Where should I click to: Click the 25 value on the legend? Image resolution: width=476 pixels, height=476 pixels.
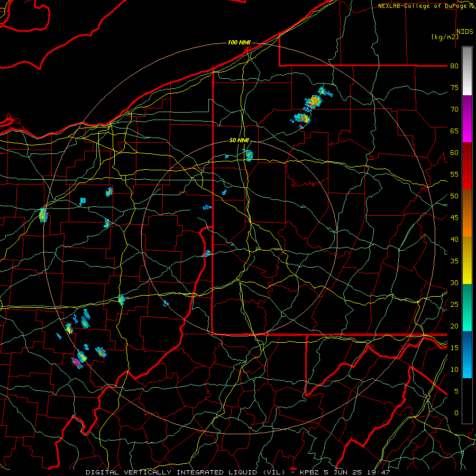click(x=454, y=305)
